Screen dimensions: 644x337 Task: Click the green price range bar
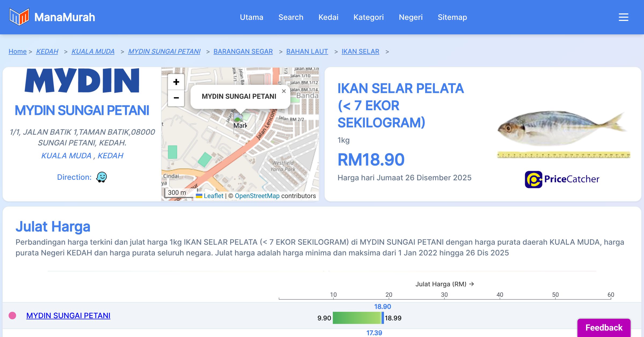click(356, 318)
